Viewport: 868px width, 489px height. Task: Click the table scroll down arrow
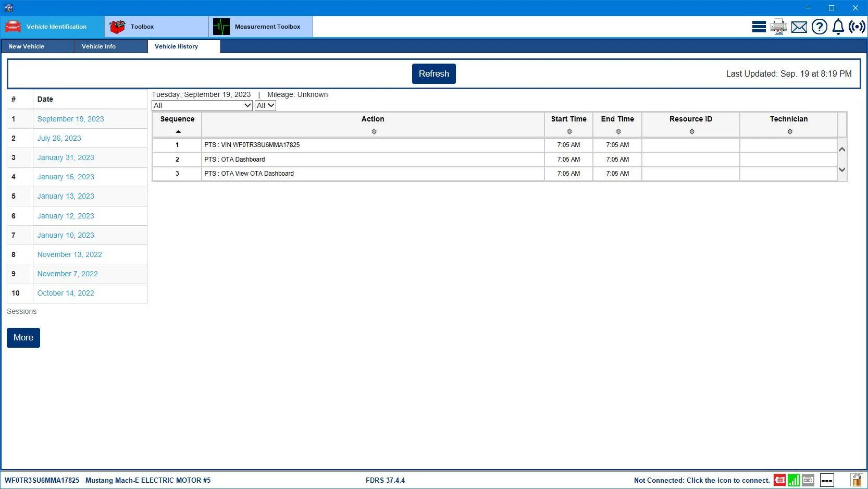(x=842, y=170)
